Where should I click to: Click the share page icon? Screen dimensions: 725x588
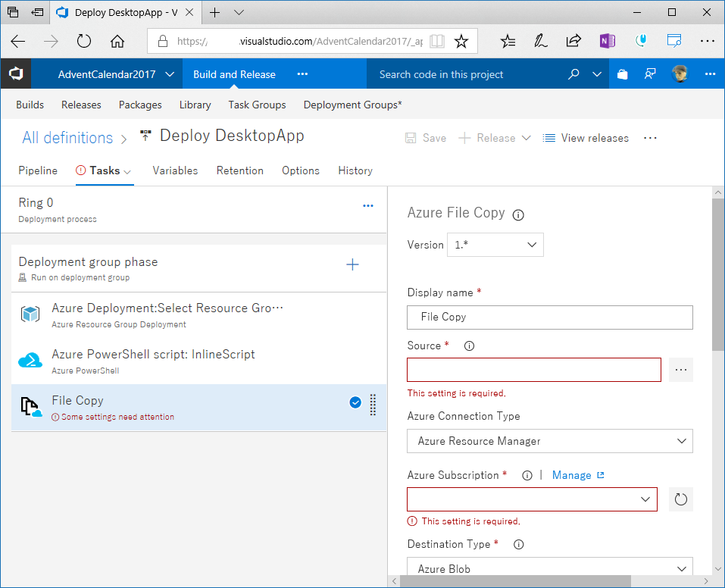click(x=573, y=42)
